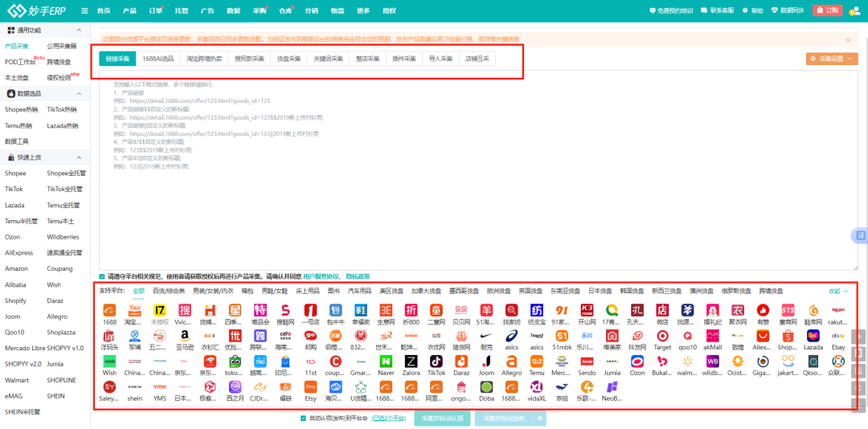Select the Zalora platform icon
This screenshot has width=868, height=429.
411,362
